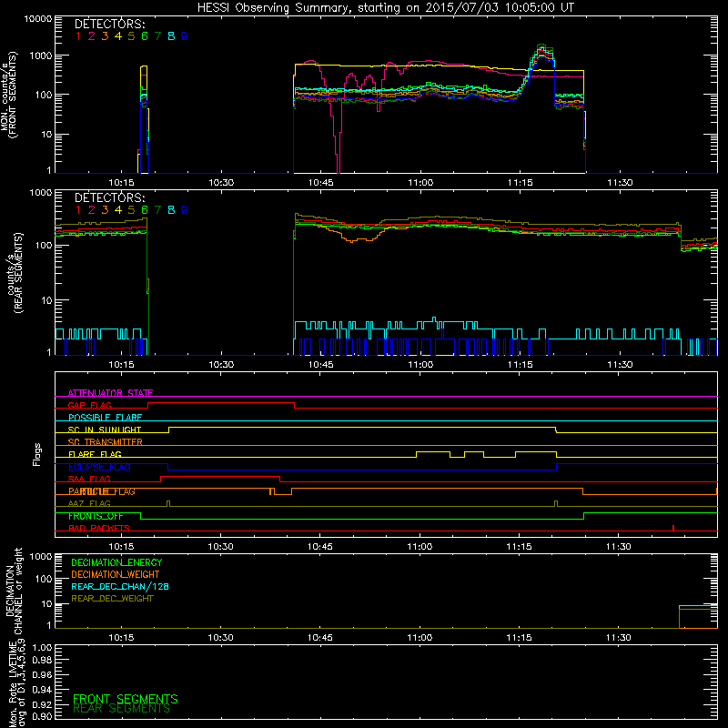Click the 11:00 time label under the rear segments plot
This screenshot has width=728, height=728.
point(420,365)
